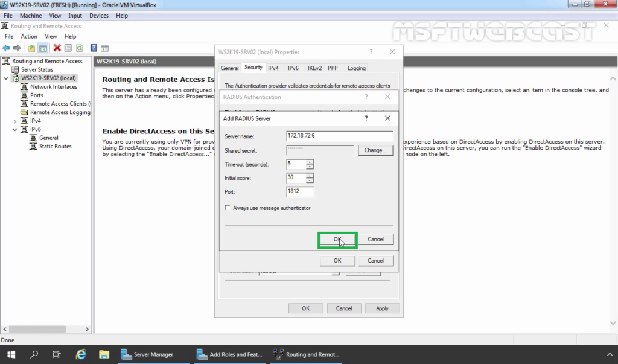The image size is (618, 364).
Task: Click the red Delete icon in toolbar
Action: click(57, 48)
